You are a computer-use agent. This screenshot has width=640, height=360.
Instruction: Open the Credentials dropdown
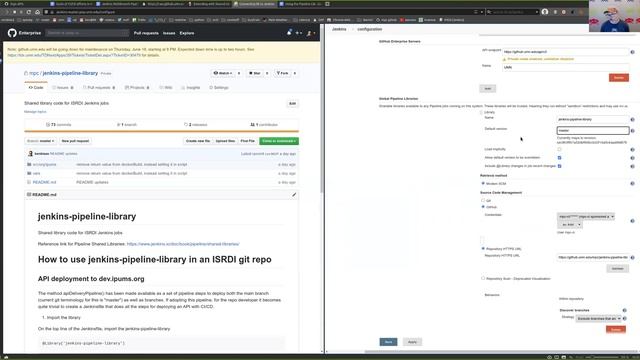pyautogui.click(x=586, y=217)
